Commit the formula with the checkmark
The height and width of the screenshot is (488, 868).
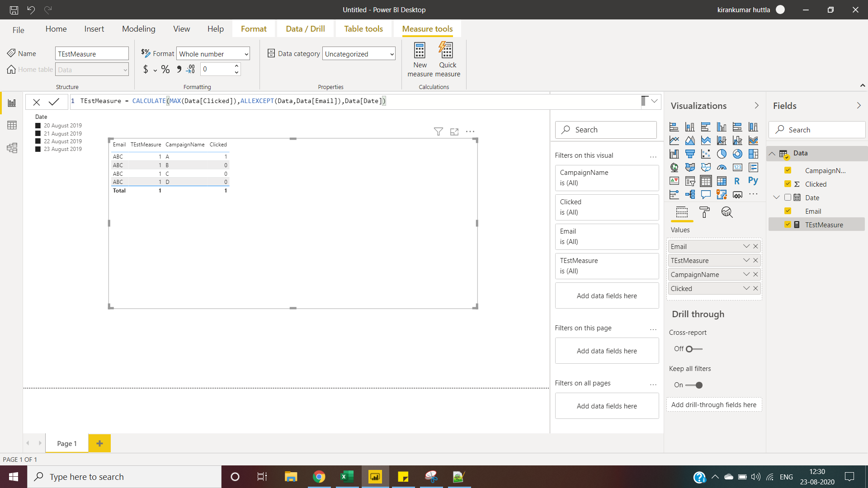(x=54, y=102)
